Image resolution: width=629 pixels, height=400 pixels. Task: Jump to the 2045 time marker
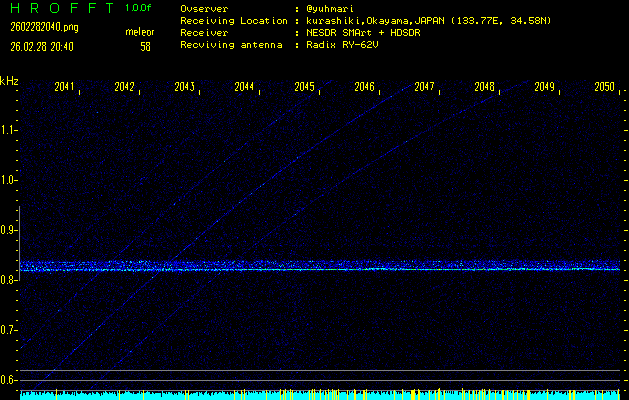(304, 87)
